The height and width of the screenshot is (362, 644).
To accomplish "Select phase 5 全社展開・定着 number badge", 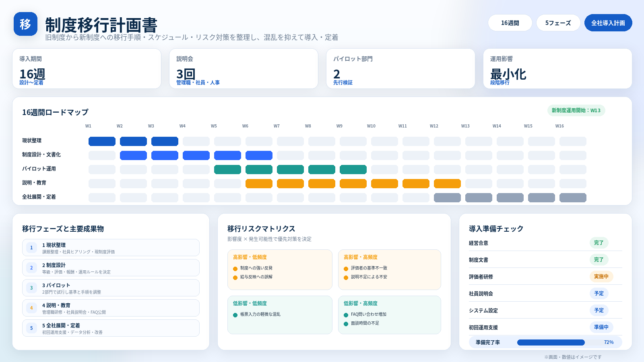I will 31,328.
